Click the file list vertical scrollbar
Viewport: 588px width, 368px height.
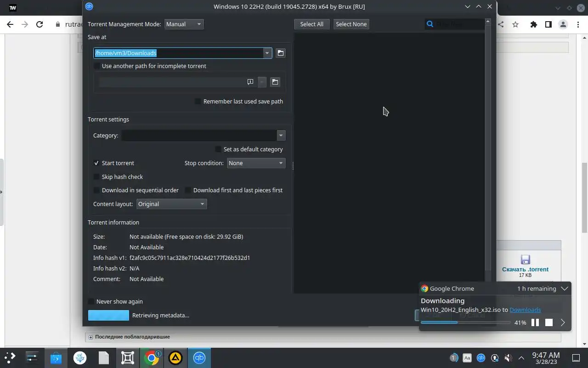(488, 146)
